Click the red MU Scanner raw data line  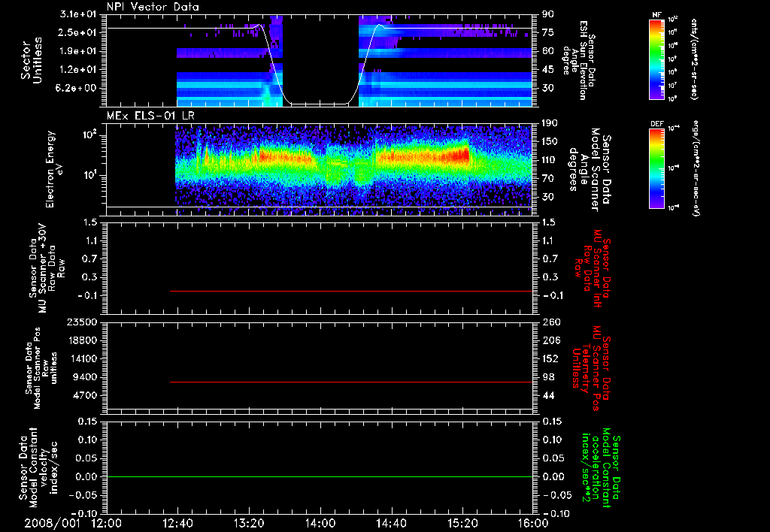coord(351,291)
